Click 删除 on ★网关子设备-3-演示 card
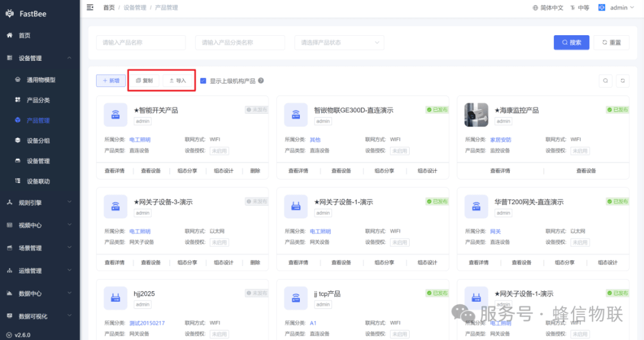The image size is (644, 340). pyautogui.click(x=255, y=262)
